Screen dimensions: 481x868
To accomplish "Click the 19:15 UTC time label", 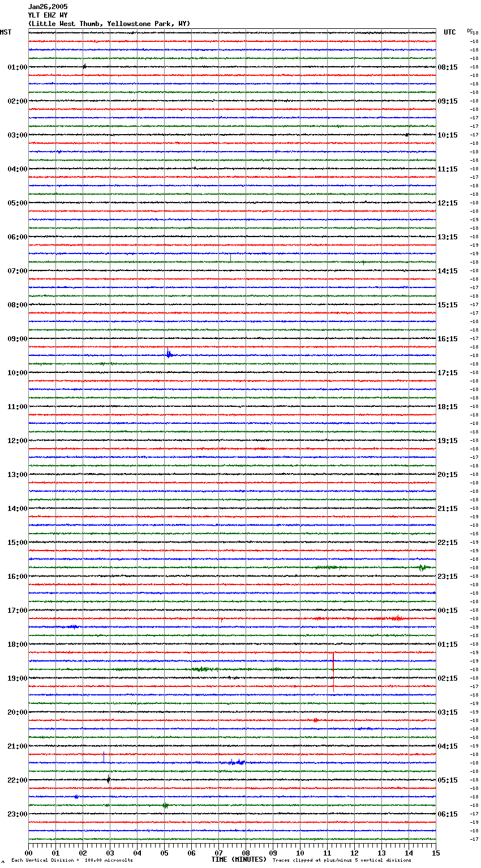I will pos(448,441).
